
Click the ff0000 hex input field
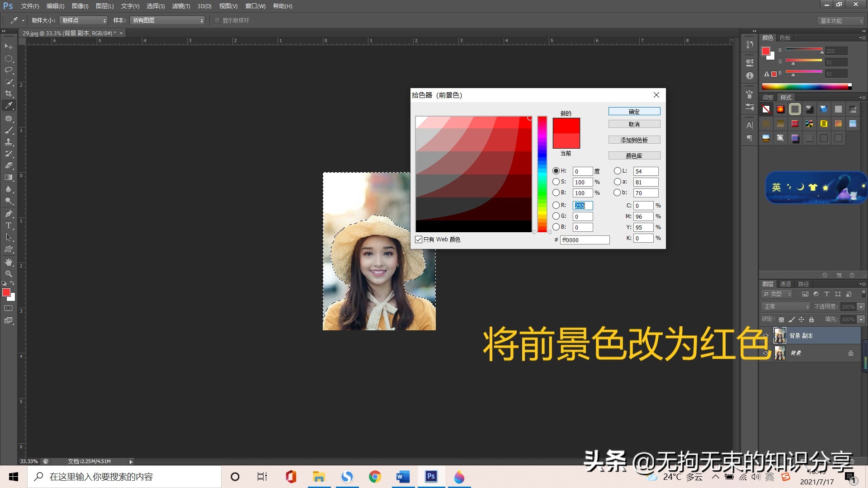[585, 240]
